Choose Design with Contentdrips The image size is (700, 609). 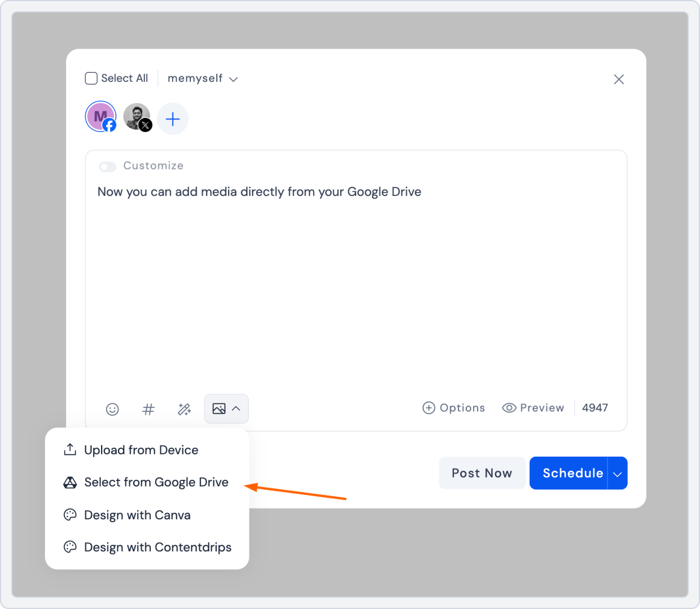pos(158,547)
